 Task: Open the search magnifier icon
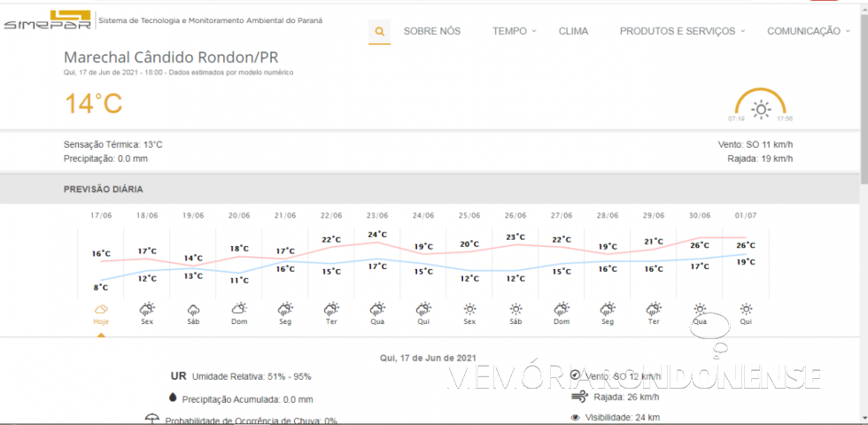click(379, 32)
